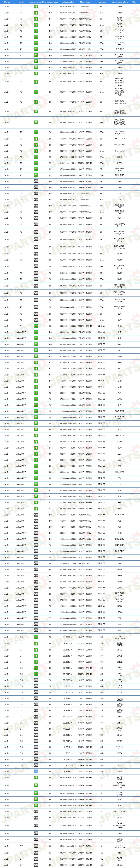Select the AKE, BAU, BDH engine code cell
This screenshot has width=140, height=868.
coord(119,594)
